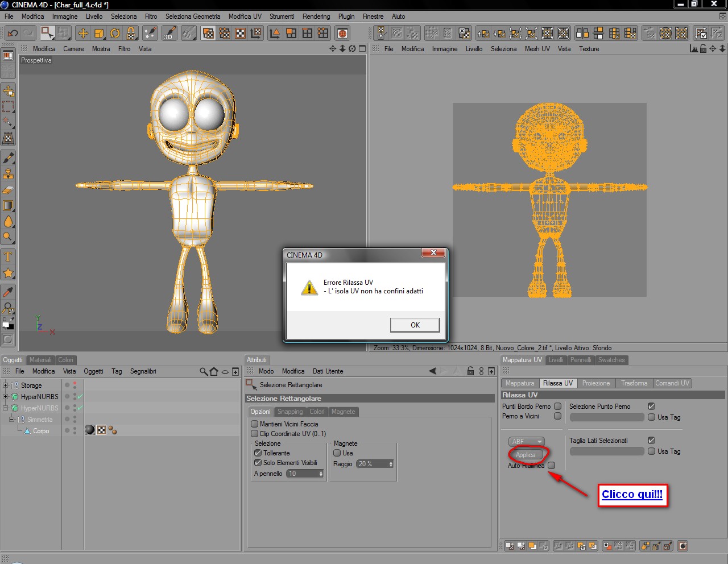Click OK in the Errore Rilassa UV dialog

pyautogui.click(x=415, y=325)
